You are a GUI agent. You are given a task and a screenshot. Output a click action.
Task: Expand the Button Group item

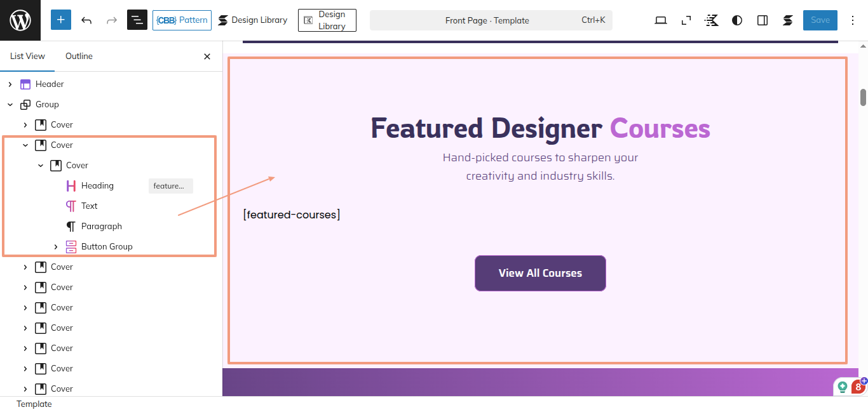click(x=56, y=246)
